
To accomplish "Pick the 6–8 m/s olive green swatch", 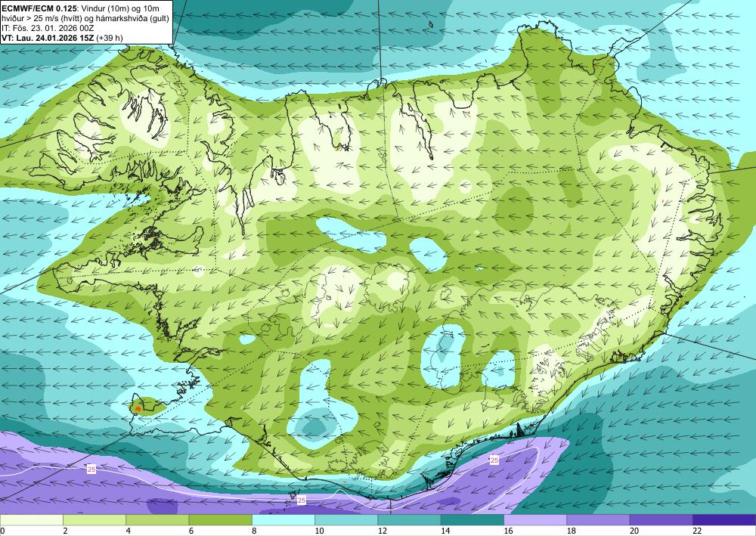I will coord(220,519).
